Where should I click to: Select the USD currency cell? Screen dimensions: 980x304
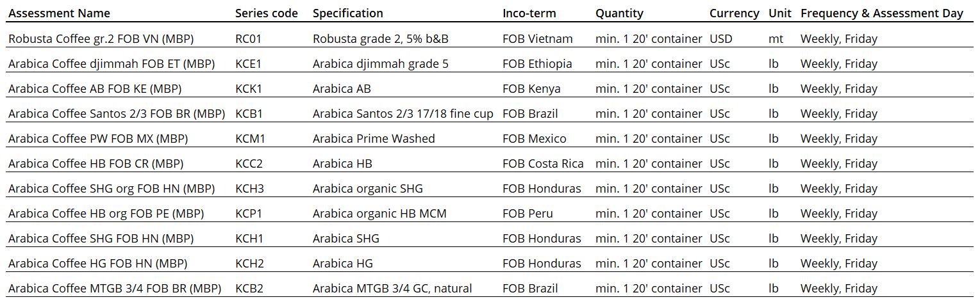(721, 39)
